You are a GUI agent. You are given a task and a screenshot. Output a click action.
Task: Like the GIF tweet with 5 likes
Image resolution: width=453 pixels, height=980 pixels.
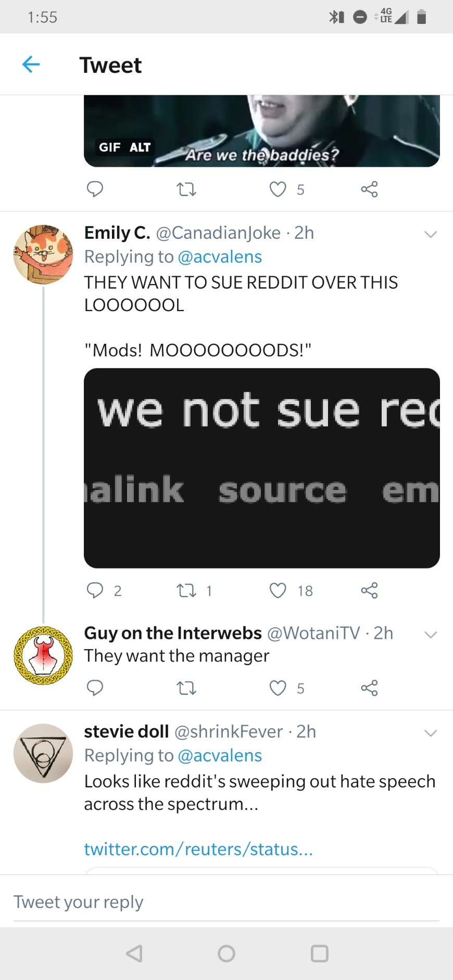coord(278,189)
